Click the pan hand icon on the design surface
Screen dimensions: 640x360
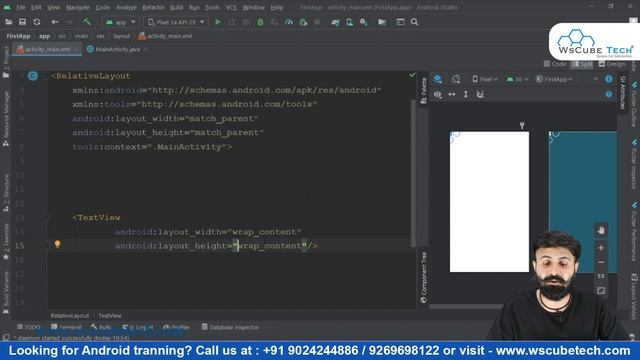click(601, 230)
